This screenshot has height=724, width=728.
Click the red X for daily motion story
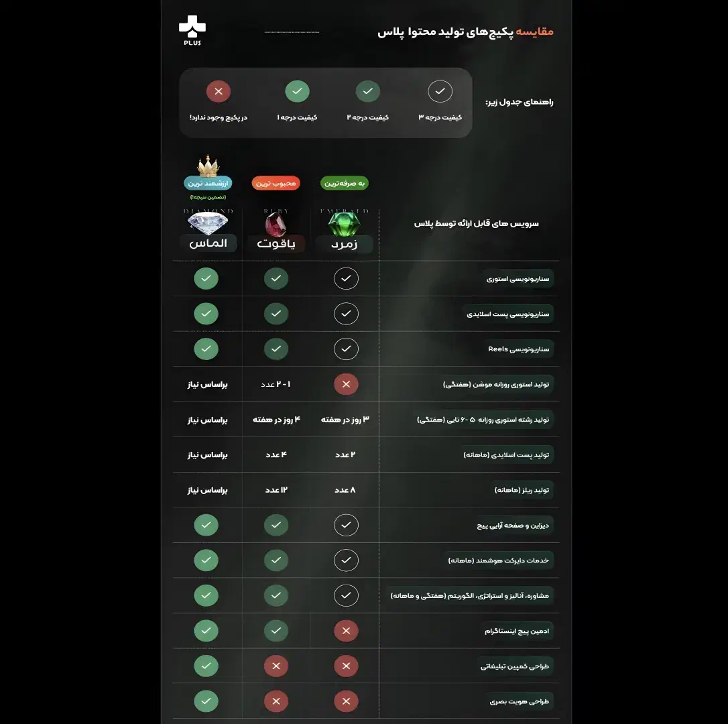coord(347,384)
